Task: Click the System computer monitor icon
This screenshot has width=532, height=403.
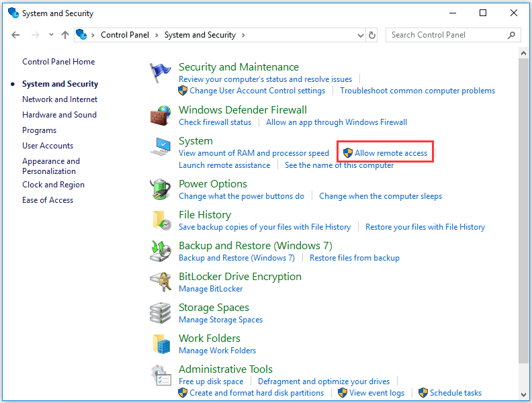Action: click(x=161, y=146)
